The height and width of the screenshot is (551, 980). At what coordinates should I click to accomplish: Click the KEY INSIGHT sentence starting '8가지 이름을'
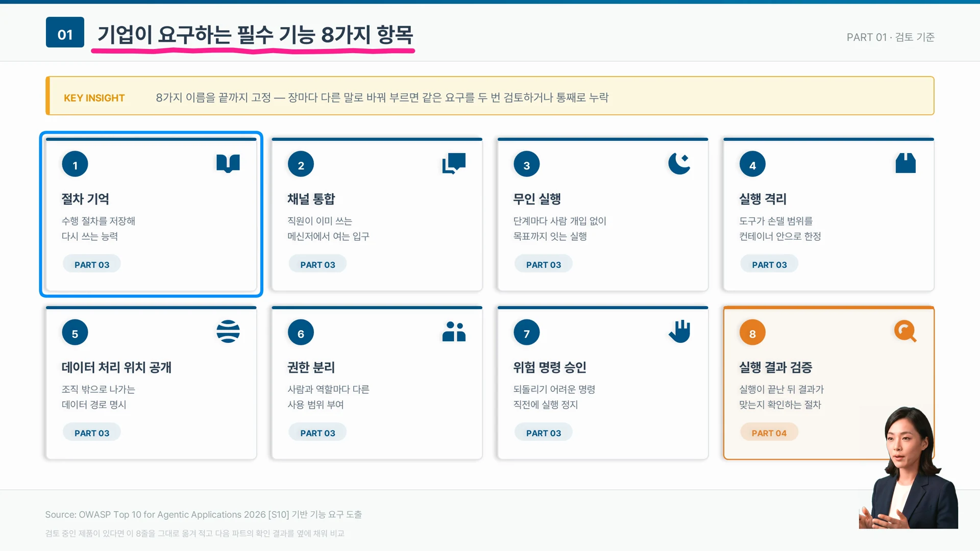click(382, 97)
